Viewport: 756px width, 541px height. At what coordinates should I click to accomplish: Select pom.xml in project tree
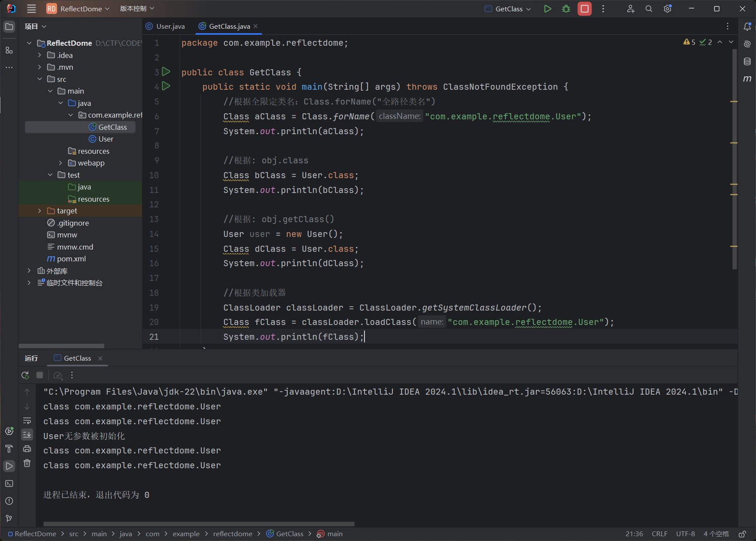(x=71, y=259)
